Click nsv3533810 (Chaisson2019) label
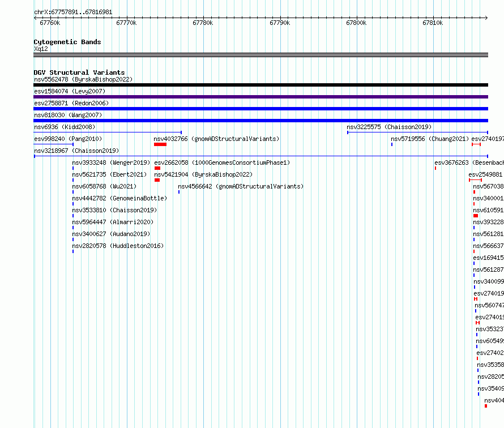The image size is (504, 428). tap(114, 210)
